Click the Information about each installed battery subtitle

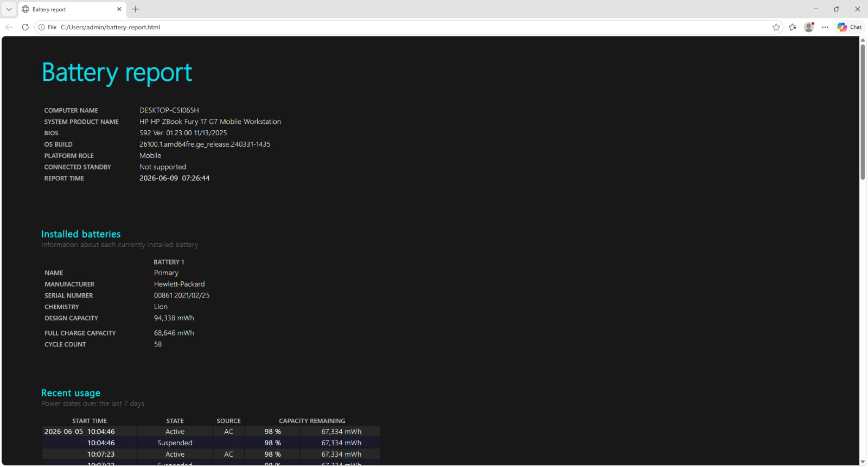120,245
